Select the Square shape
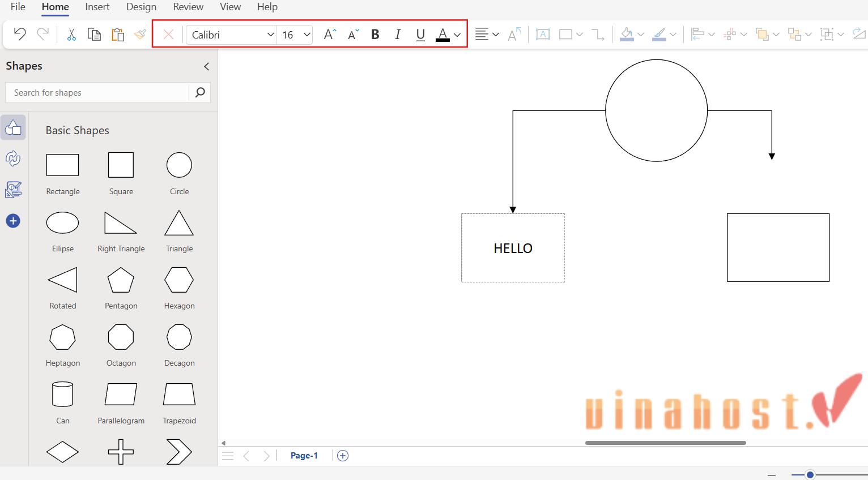Screen dimensions: 868x480 coord(121,165)
